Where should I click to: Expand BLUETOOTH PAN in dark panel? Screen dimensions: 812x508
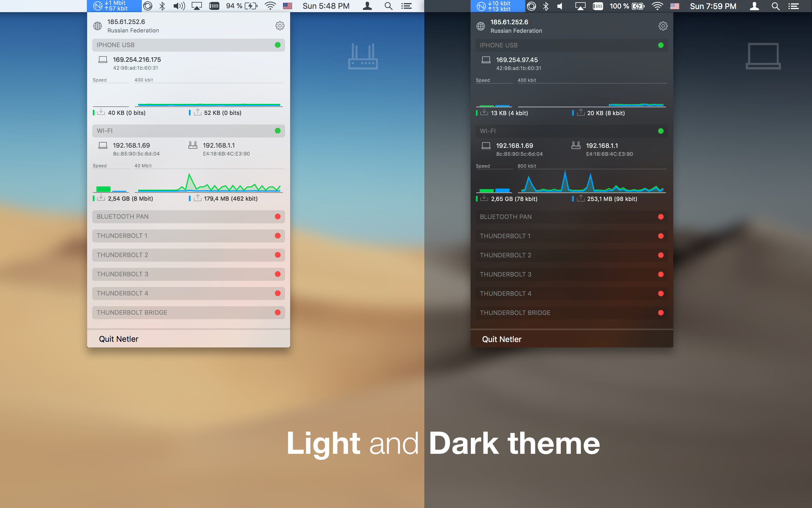point(572,217)
